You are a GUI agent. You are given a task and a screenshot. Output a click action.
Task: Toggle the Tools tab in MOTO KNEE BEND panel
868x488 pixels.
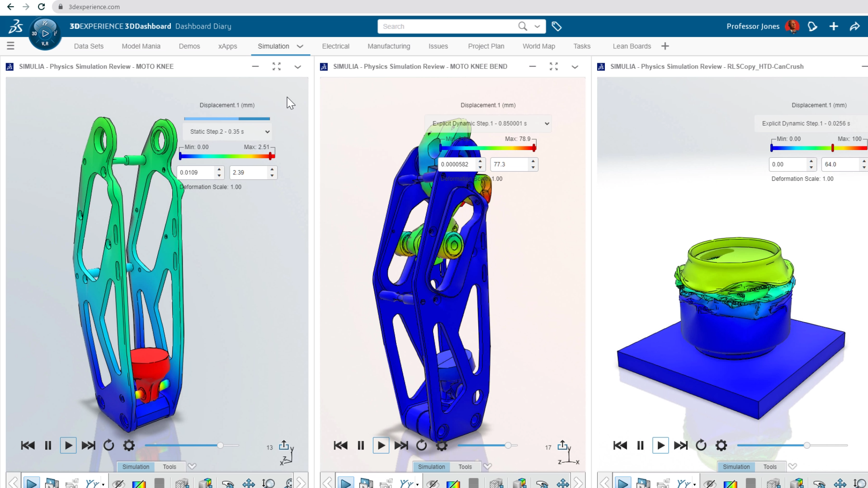(465, 467)
